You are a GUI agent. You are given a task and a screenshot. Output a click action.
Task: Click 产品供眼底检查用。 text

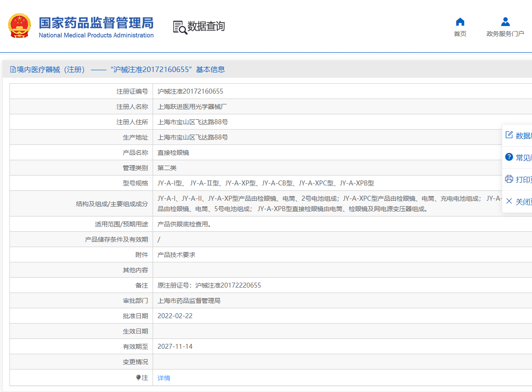point(184,224)
